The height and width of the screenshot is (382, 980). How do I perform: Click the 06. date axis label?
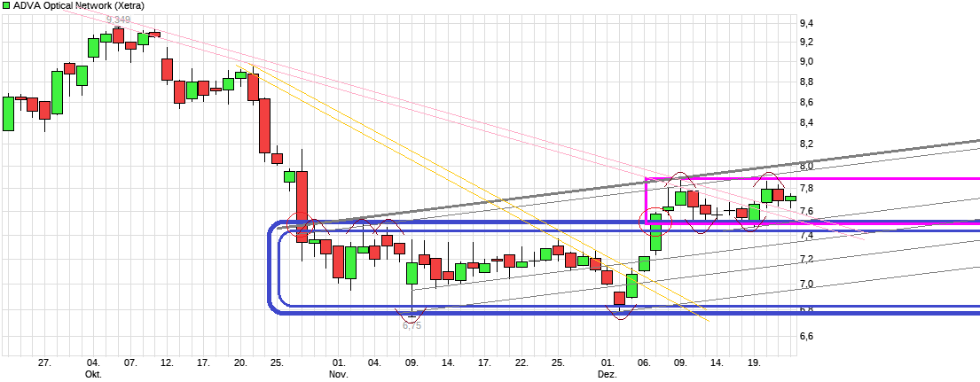[645, 363]
